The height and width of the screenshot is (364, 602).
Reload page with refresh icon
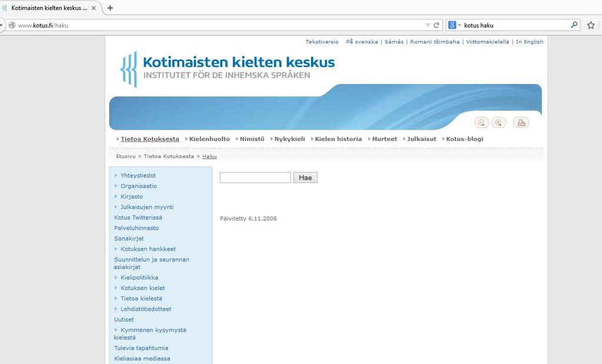(x=437, y=25)
